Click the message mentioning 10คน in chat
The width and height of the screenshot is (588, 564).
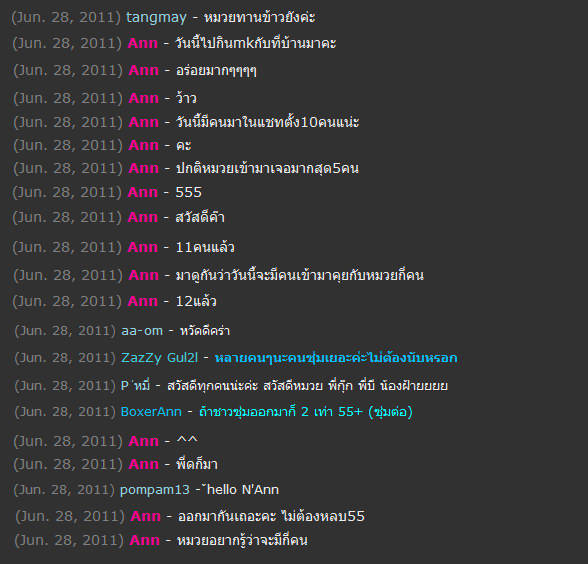pos(267,122)
